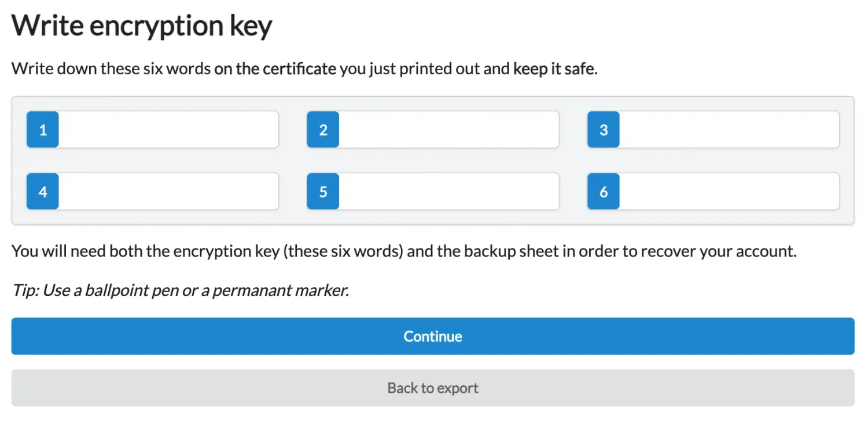Image resolution: width=868 pixels, height=428 pixels.
Task: Click the number 3 badge
Action: [x=603, y=129]
